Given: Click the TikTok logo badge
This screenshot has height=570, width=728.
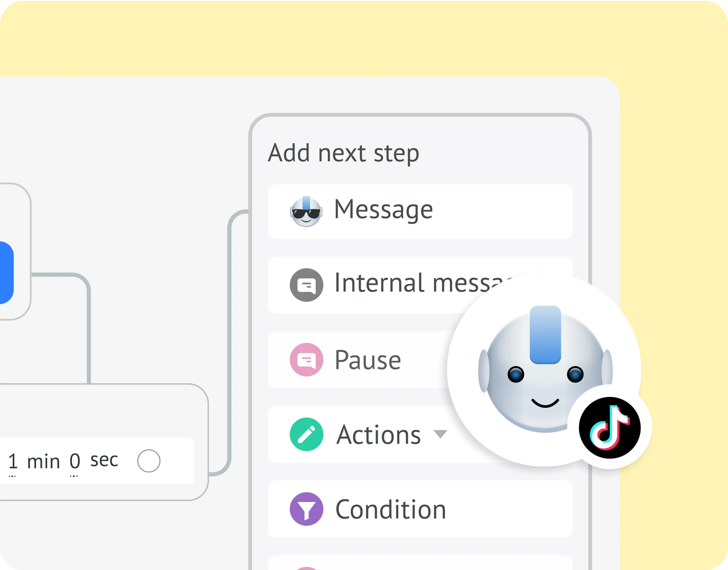Looking at the screenshot, I should click(x=610, y=428).
